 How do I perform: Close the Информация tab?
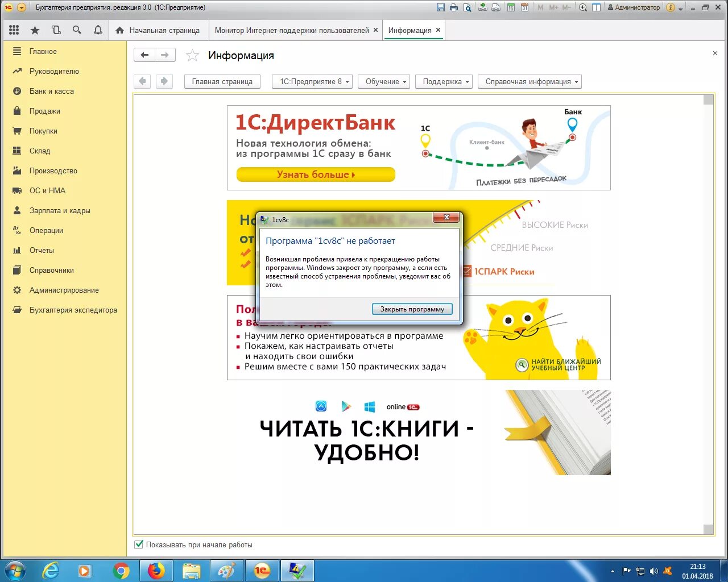(438, 30)
